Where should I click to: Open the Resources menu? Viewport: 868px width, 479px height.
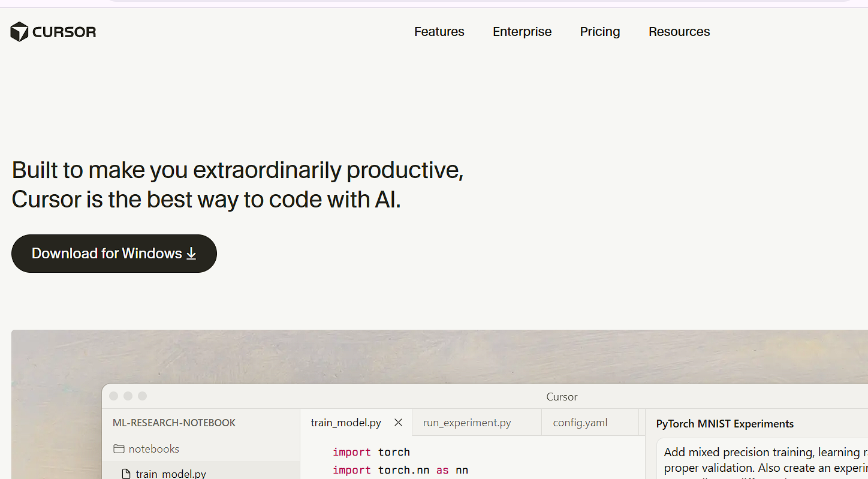coord(679,31)
